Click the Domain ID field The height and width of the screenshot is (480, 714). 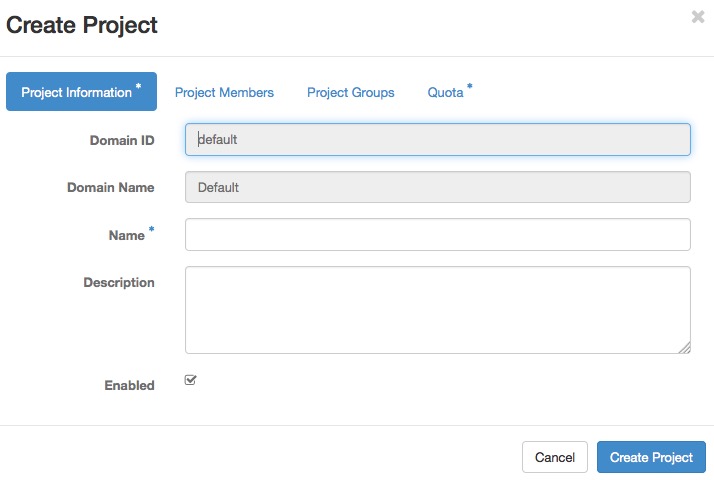coord(437,140)
